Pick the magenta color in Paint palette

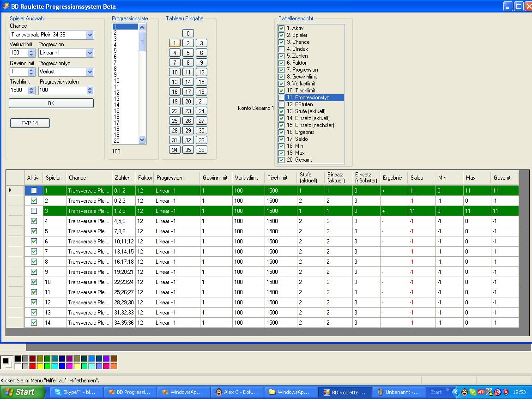tap(70, 366)
